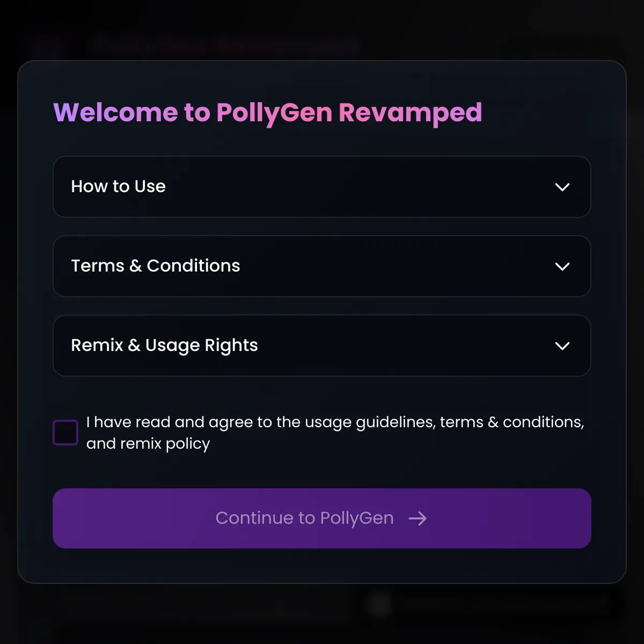Click the right arrow icon in Continue button
The image size is (644, 644).
point(418,518)
